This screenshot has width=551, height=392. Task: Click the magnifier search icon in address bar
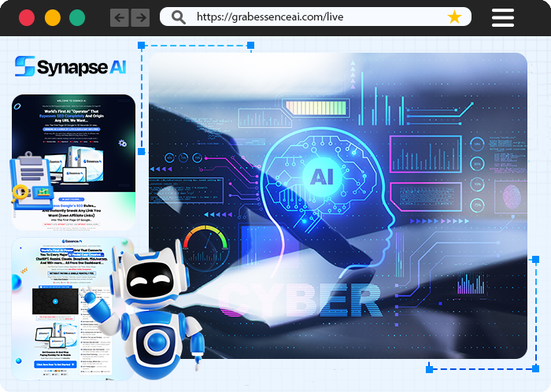179,17
